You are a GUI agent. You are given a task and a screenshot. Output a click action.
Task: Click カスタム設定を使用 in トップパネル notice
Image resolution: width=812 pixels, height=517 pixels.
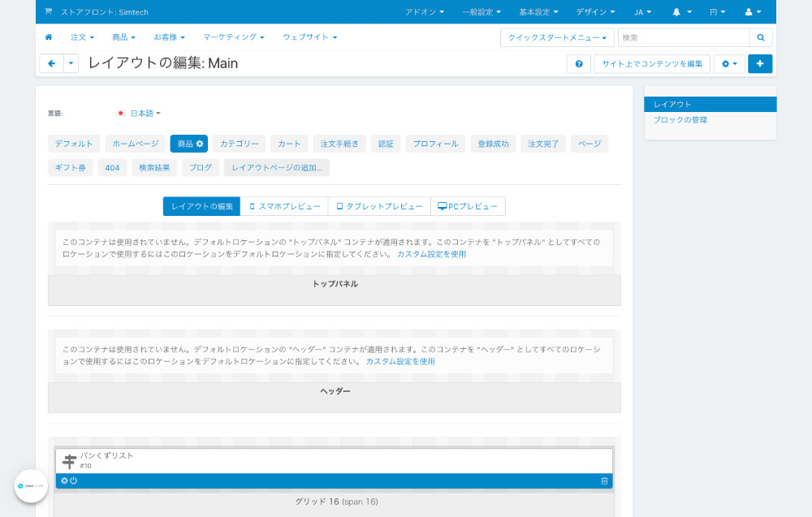[x=431, y=254]
